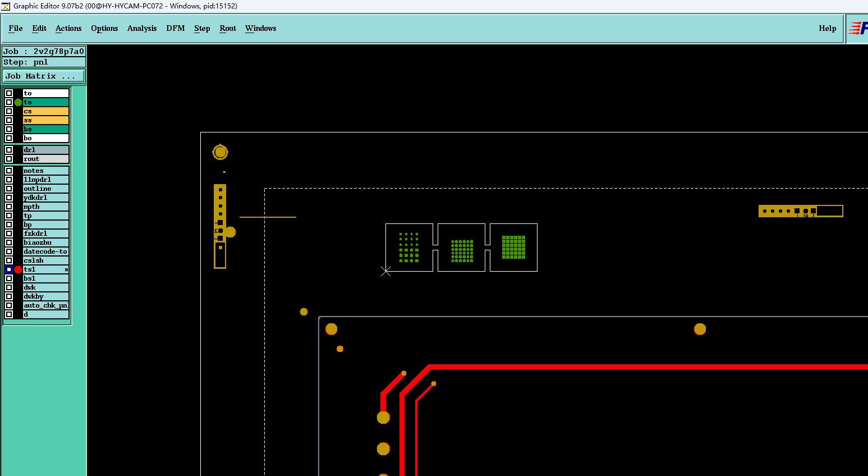This screenshot has height=476, width=868.
Task: Open the DFM menu
Action: coord(176,28)
